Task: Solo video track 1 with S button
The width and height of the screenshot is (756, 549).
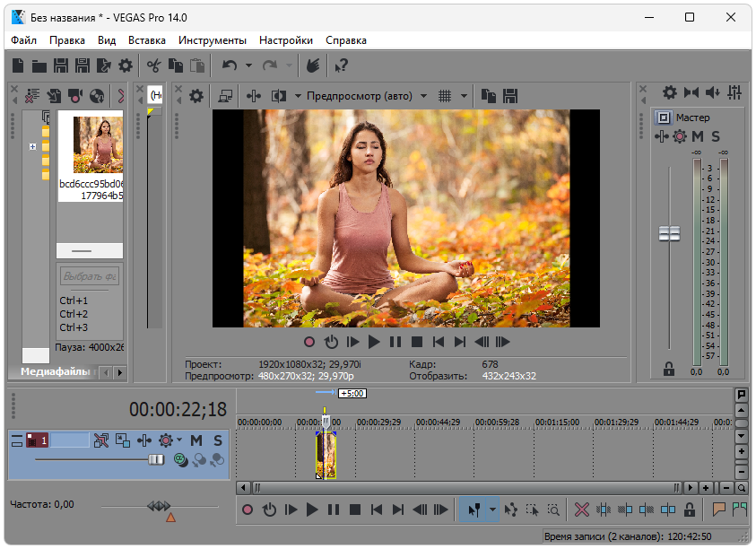Action: click(x=218, y=440)
